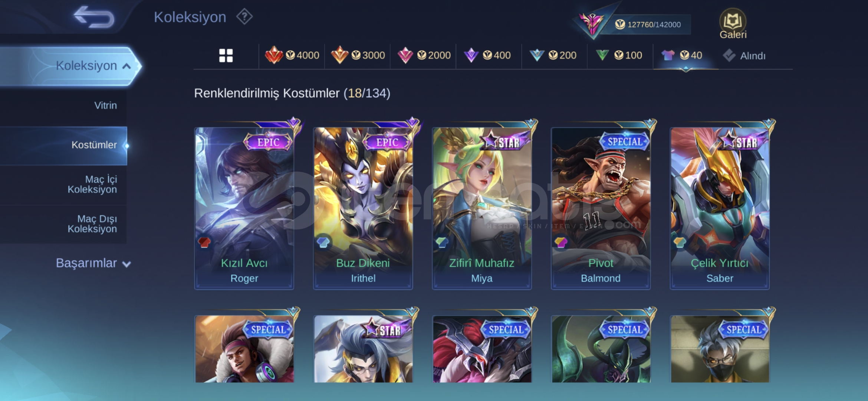The height and width of the screenshot is (401, 868).
Task: Tap the back arrow icon
Action: (x=94, y=17)
